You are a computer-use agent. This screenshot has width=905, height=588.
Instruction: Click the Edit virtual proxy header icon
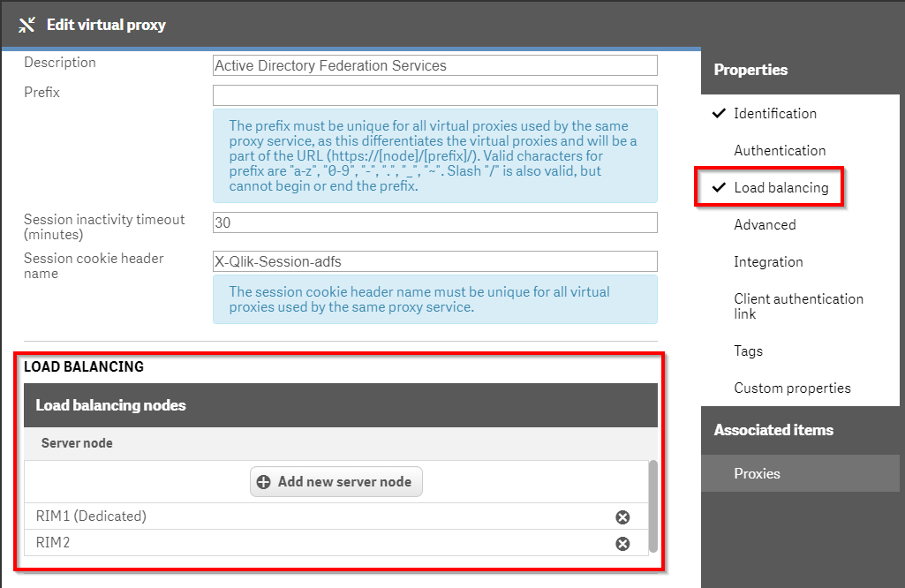[x=26, y=25]
